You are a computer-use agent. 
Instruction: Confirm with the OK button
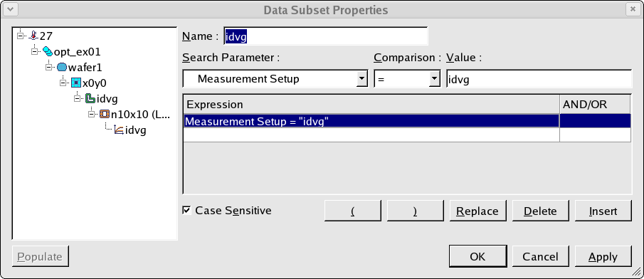pyautogui.click(x=477, y=256)
